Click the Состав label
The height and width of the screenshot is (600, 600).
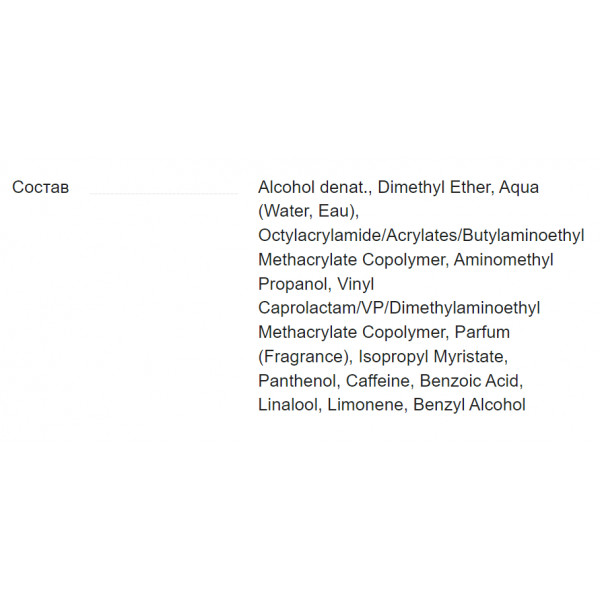click(x=41, y=188)
